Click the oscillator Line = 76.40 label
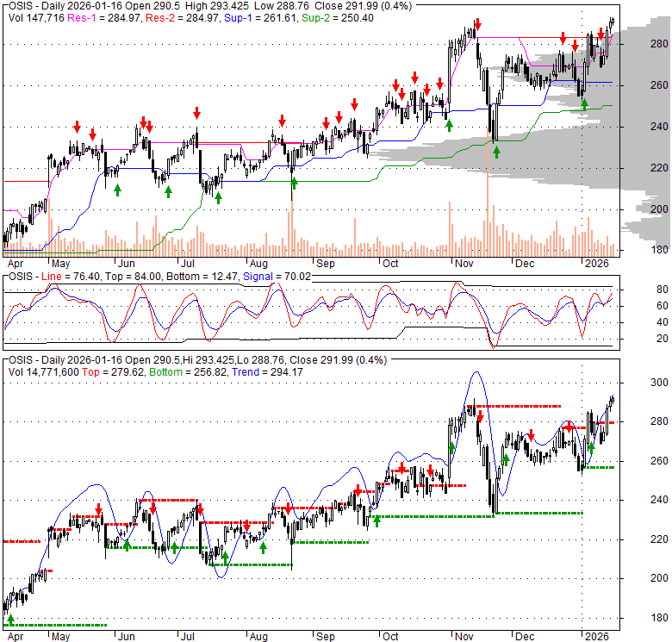 [72, 277]
